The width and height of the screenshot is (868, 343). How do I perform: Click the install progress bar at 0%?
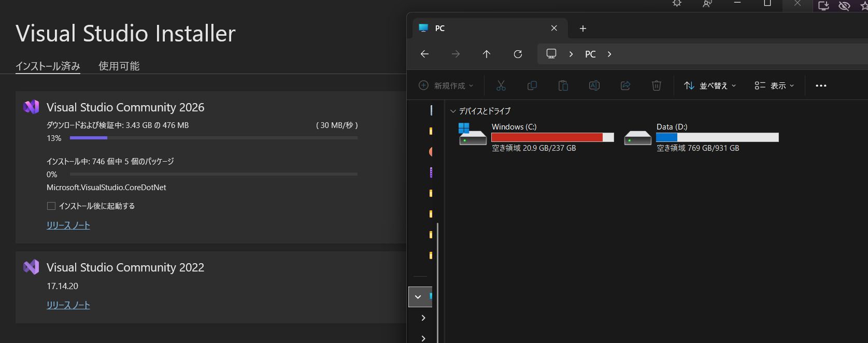[x=214, y=174]
